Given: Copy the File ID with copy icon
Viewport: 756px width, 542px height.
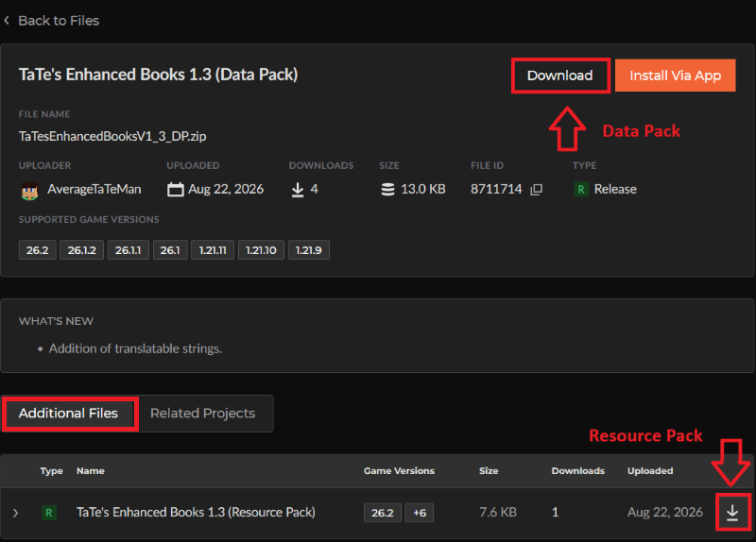Looking at the screenshot, I should (x=536, y=190).
